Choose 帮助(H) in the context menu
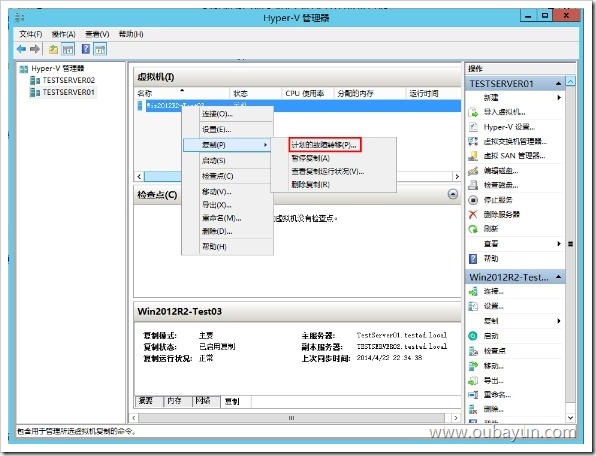 pos(227,247)
